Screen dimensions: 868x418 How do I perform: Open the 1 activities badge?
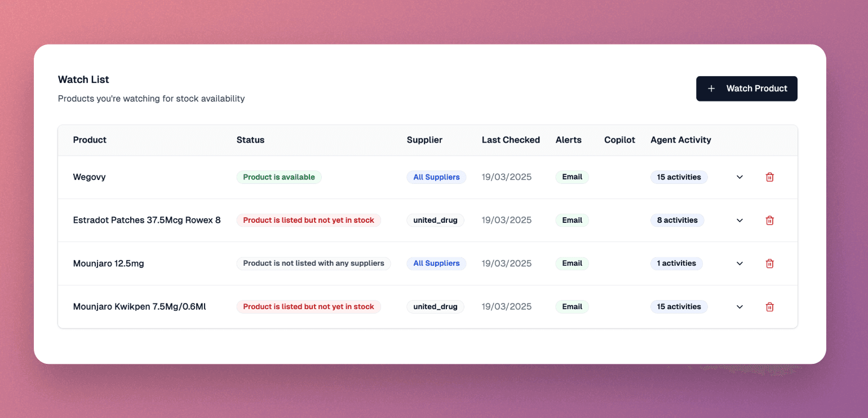(676, 263)
